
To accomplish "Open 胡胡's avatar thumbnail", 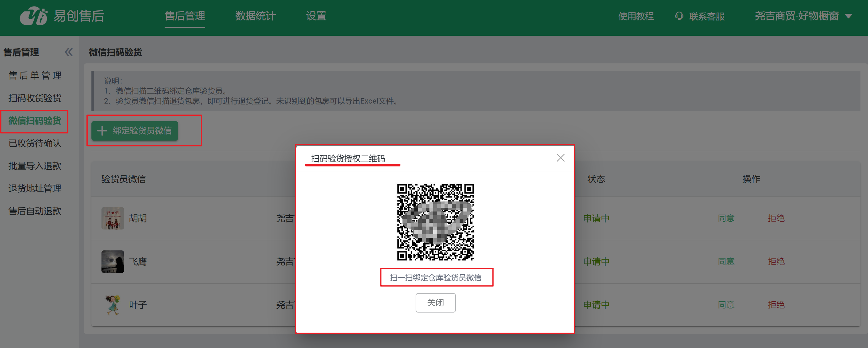I will [x=112, y=218].
